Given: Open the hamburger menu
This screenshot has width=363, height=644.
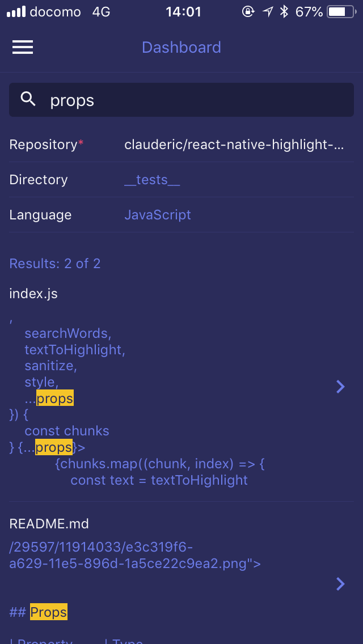Looking at the screenshot, I should coord(23,48).
